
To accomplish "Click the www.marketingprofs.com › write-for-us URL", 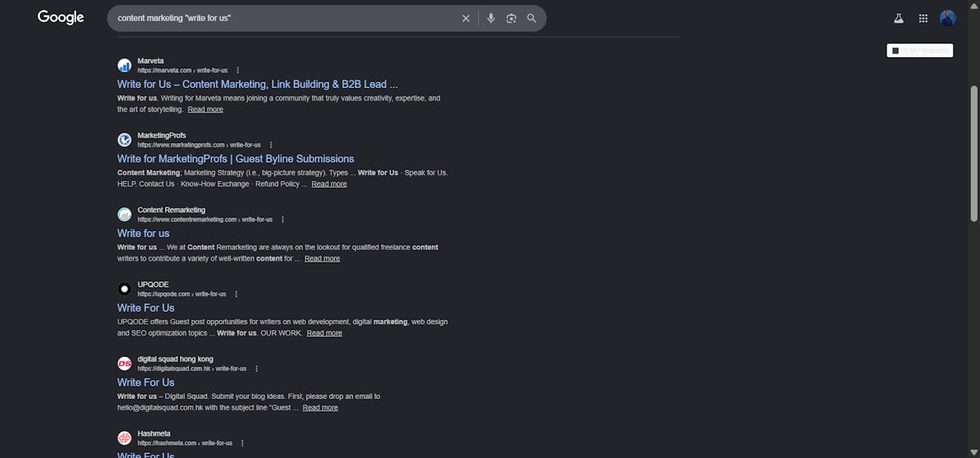I will pyautogui.click(x=199, y=145).
